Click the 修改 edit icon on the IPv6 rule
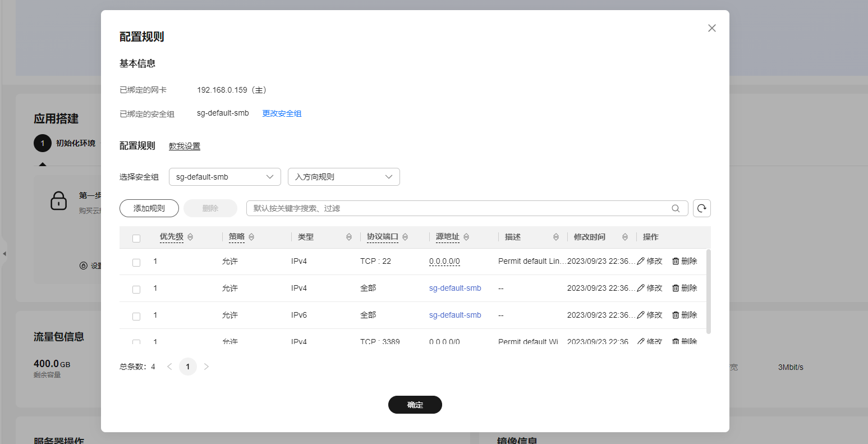 641,314
